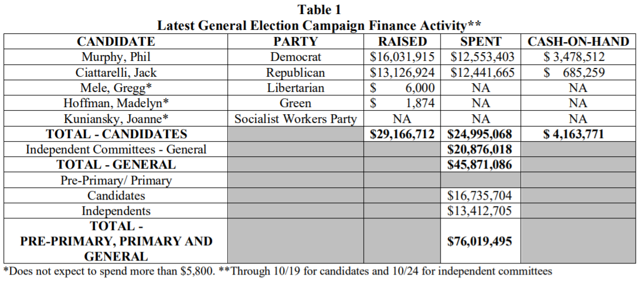Click the total raised value $29,166,712

pyautogui.click(x=402, y=134)
